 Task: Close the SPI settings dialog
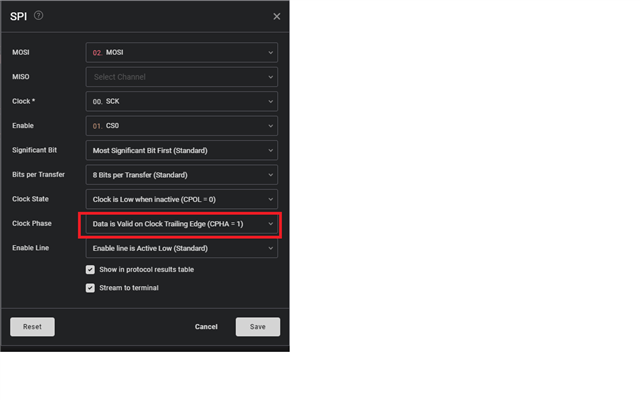277,17
